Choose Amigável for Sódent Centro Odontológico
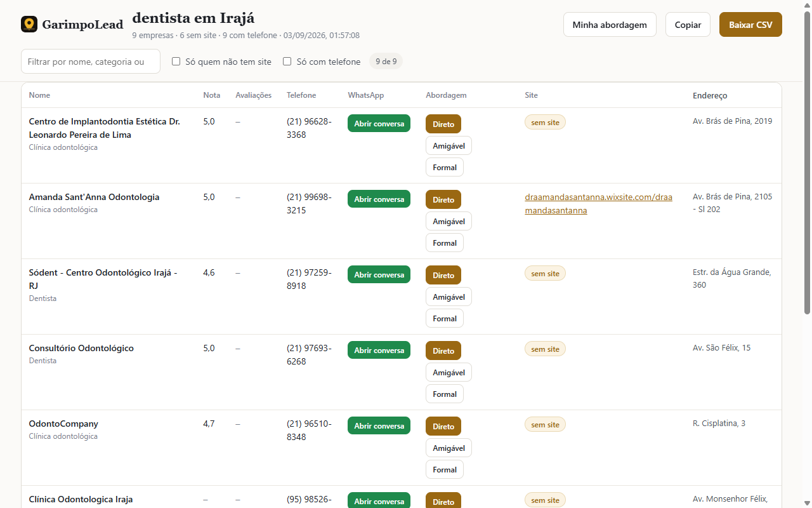 tap(449, 297)
